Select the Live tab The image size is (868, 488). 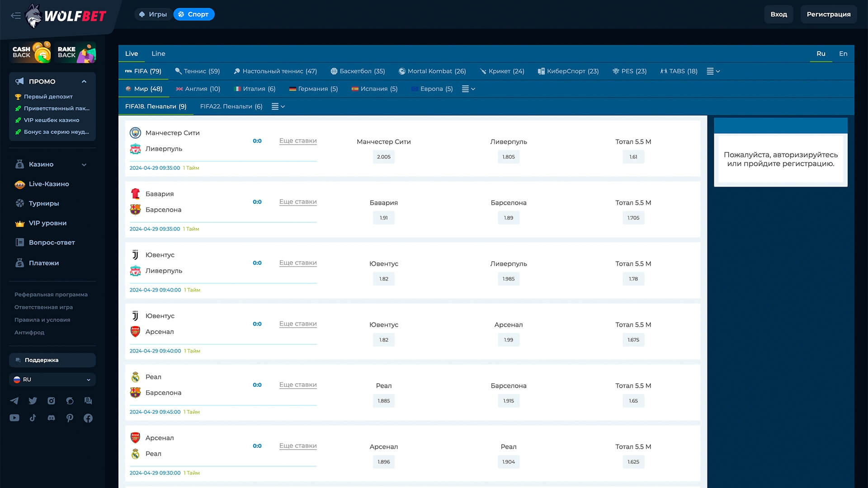coord(132,54)
